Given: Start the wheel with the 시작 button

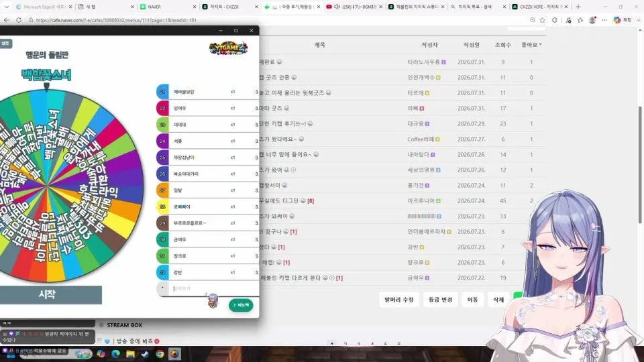Looking at the screenshot, I should click(50, 295).
